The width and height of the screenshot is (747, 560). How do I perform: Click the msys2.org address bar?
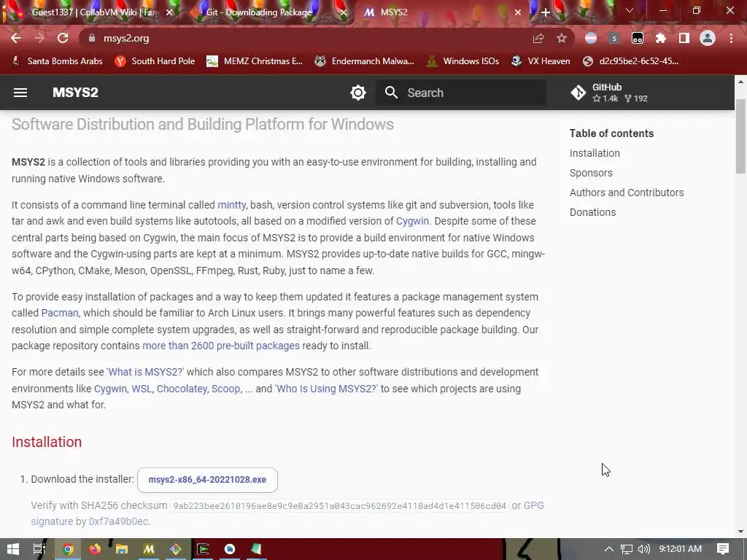tap(305, 38)
